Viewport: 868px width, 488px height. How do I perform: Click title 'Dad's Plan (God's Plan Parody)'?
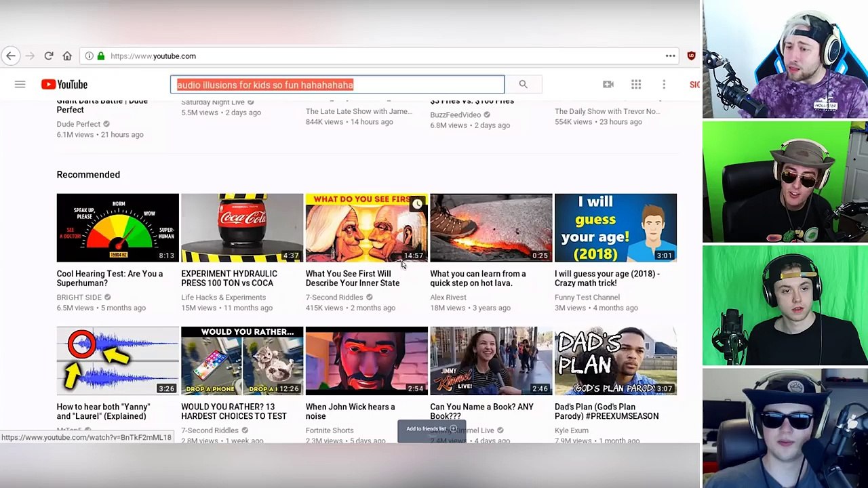coord(607,411)
